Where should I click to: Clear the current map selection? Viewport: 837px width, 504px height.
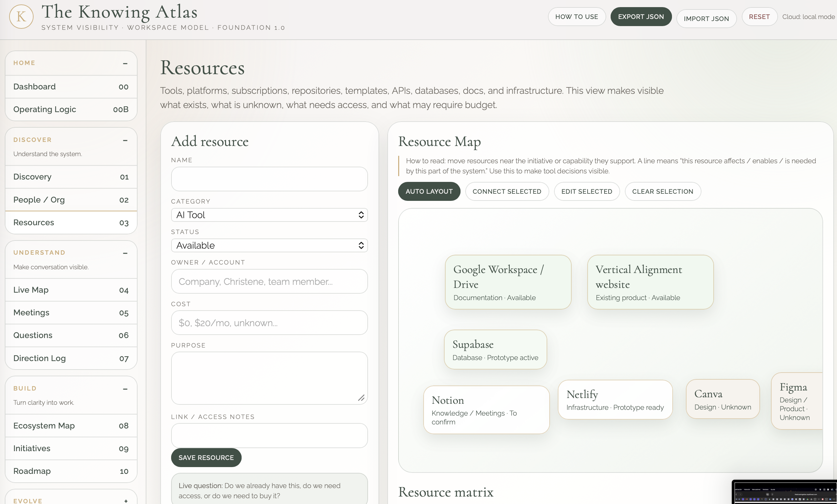pyautogui.click(x=662, y=192)
